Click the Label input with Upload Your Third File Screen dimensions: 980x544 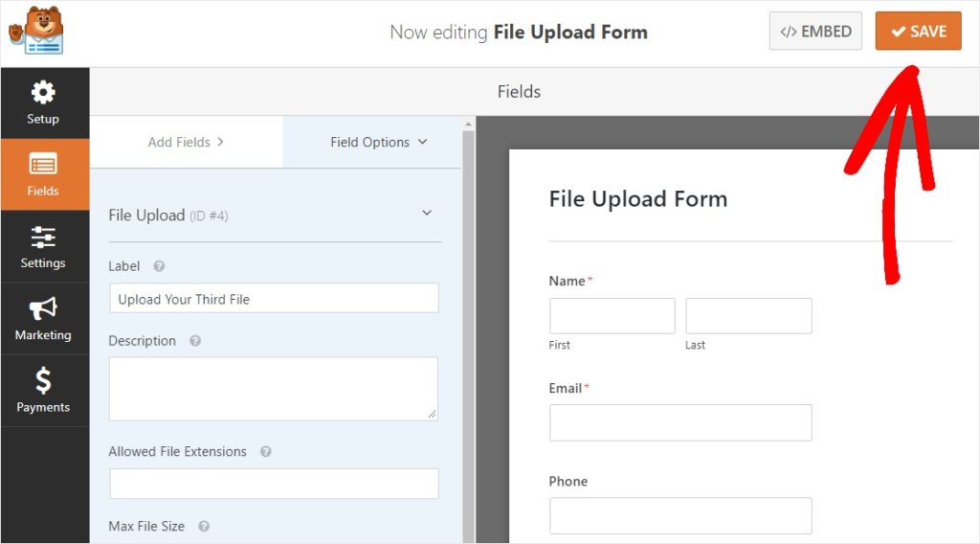pyautogui.click(x=274, y=298)
